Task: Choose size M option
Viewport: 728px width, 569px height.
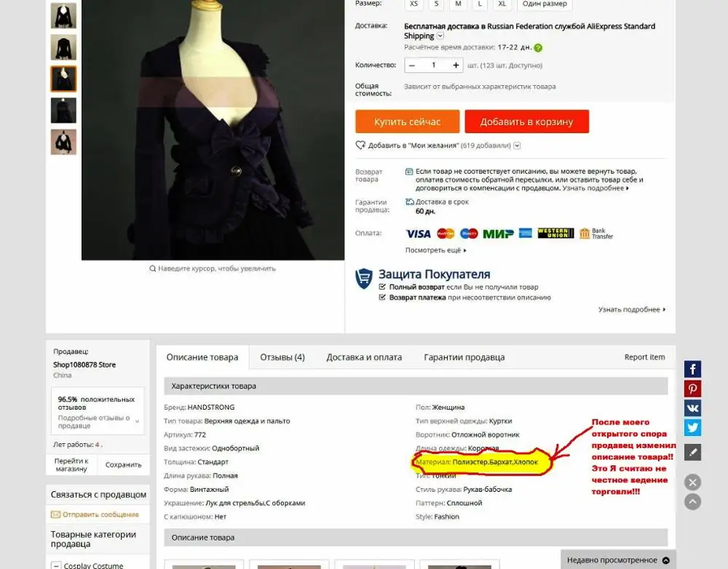Action: tap(458, 4)
